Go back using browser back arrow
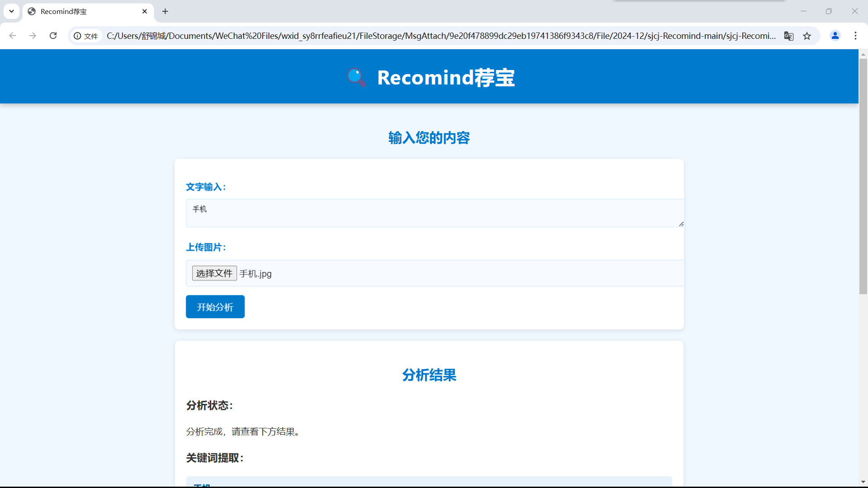Viewport: 868px width, 488px height. coord(13,36)
